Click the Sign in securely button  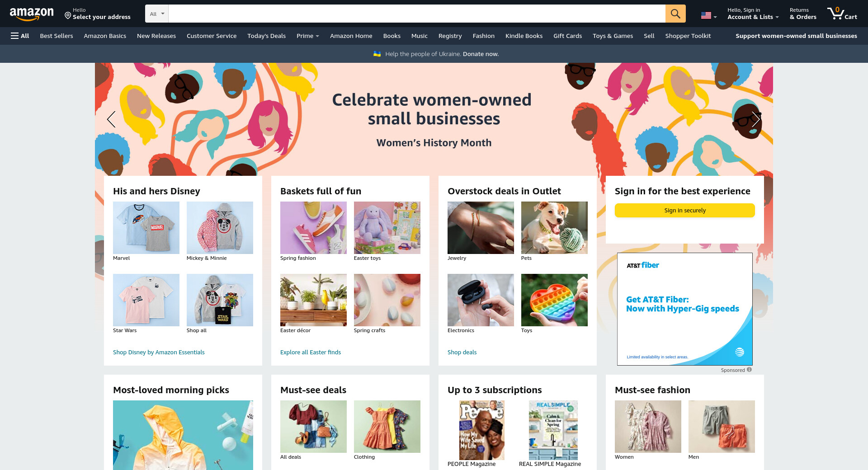coord(685,210)
